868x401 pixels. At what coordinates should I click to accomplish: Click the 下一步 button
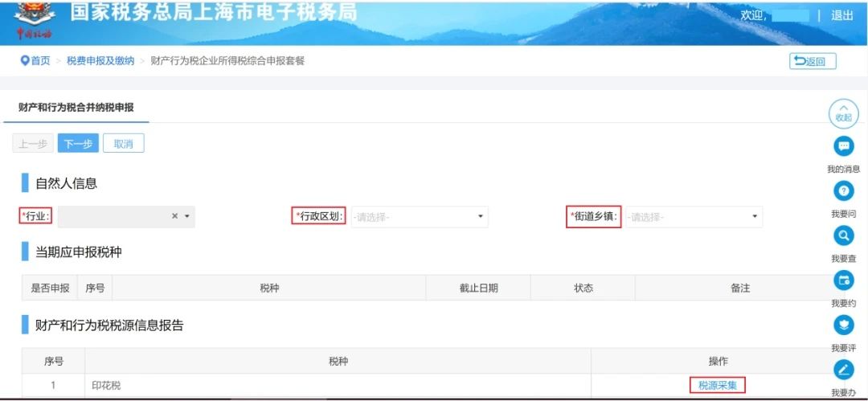coord(78,144)
